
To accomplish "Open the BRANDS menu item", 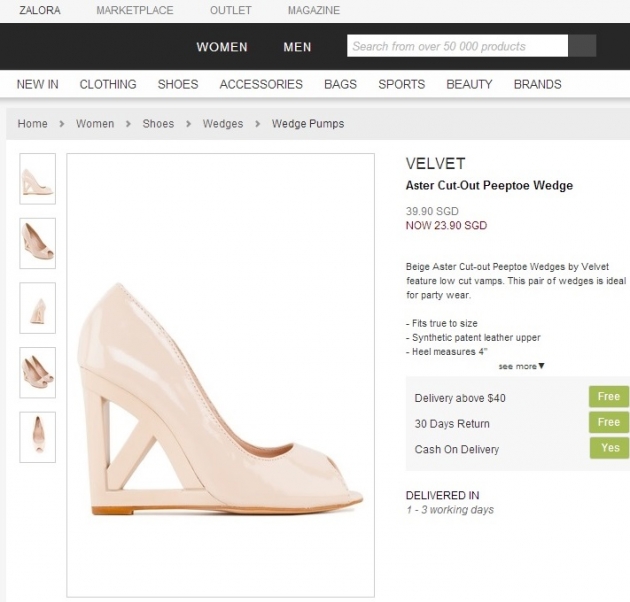I will (x=537, y=85).
